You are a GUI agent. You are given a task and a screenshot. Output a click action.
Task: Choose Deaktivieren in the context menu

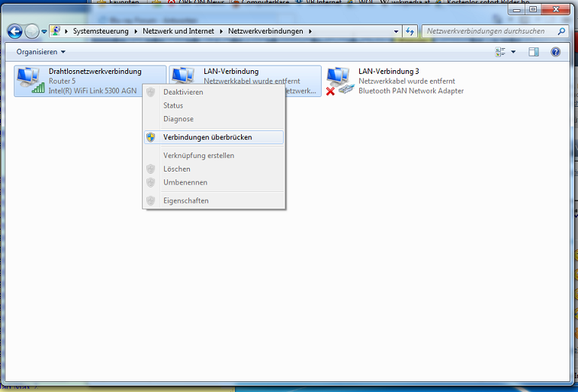tap(214, 92)
